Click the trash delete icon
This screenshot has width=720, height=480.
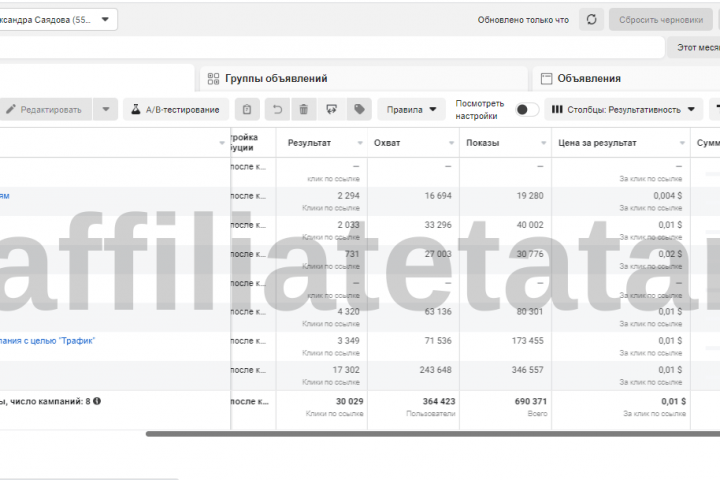[x=304, y=109]
